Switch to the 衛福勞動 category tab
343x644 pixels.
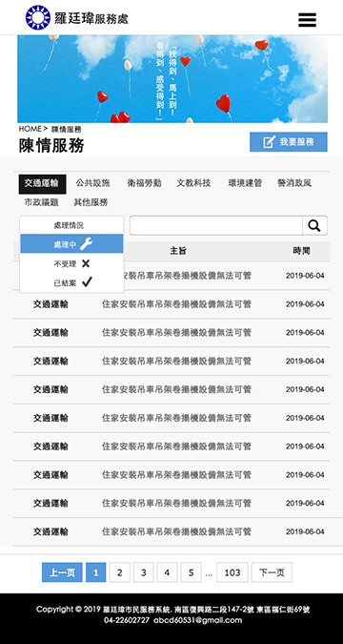[x=144, y=183]
